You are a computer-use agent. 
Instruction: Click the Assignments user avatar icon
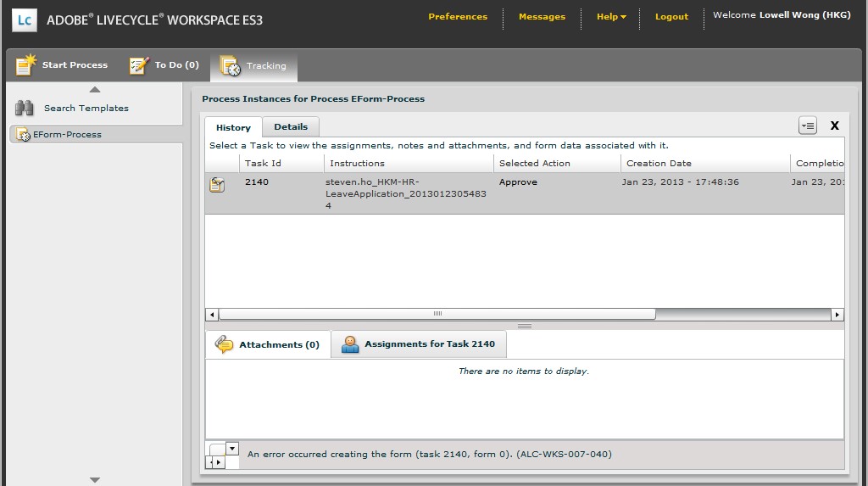click(x=350, y=344)
